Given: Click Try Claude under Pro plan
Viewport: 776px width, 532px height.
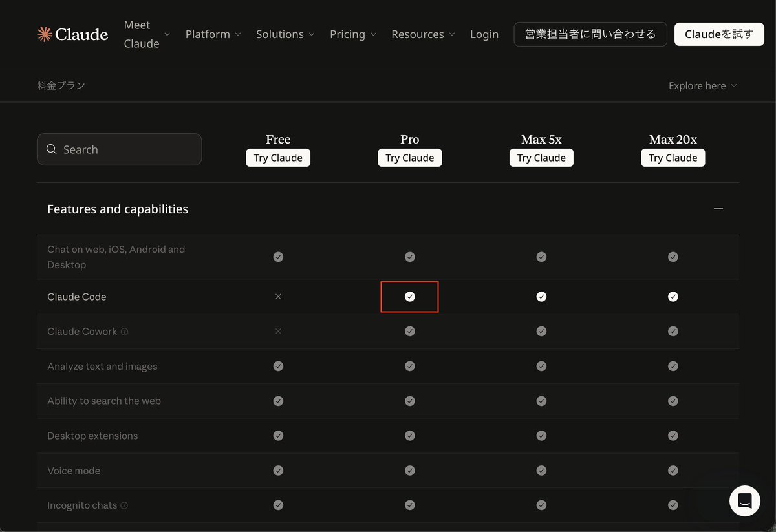Looking at the screenshot, I should 410,158.
